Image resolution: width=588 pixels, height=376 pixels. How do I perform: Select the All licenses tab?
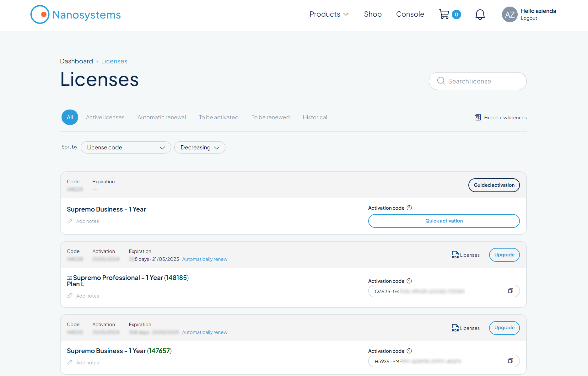(70, 117)
